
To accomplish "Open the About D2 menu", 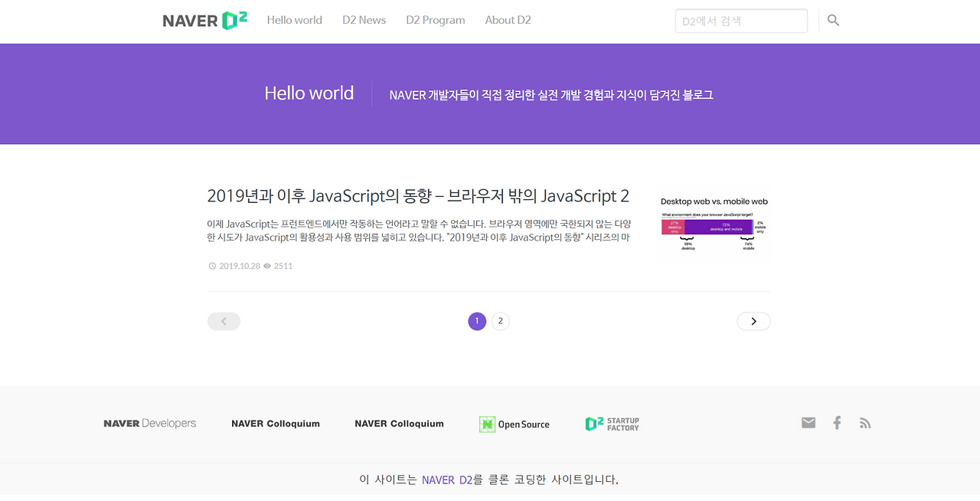I will pyautogui.click(x=508, y=20).
